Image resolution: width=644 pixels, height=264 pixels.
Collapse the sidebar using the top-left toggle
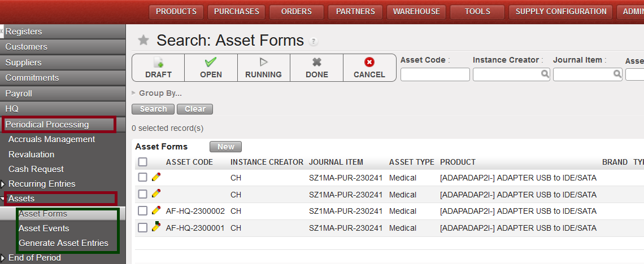2,31
